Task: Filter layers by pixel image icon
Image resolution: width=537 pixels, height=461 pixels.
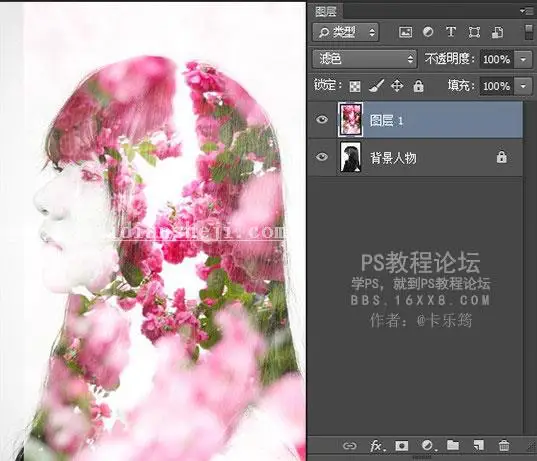Action: point(405,32)
